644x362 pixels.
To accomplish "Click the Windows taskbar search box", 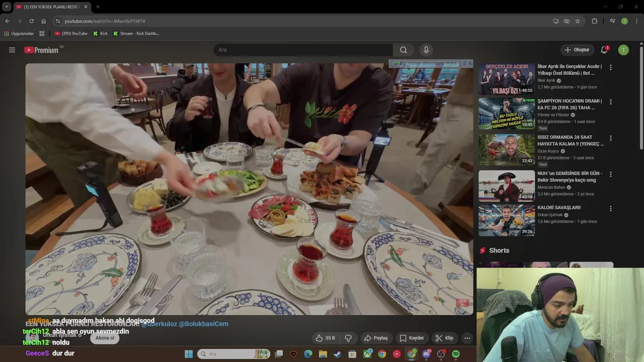I will pos(233,354).
